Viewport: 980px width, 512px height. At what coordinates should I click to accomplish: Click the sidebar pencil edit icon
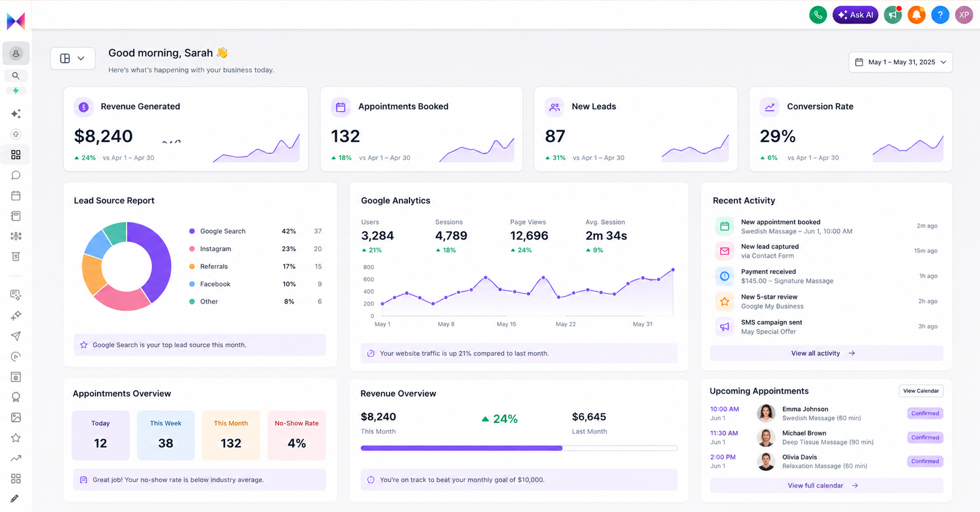15,498
